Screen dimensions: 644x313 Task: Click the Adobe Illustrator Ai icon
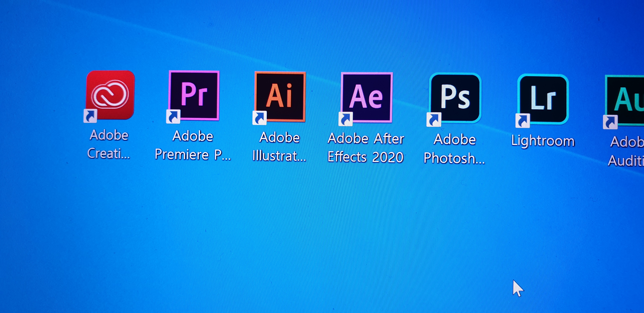coord(280,97)
